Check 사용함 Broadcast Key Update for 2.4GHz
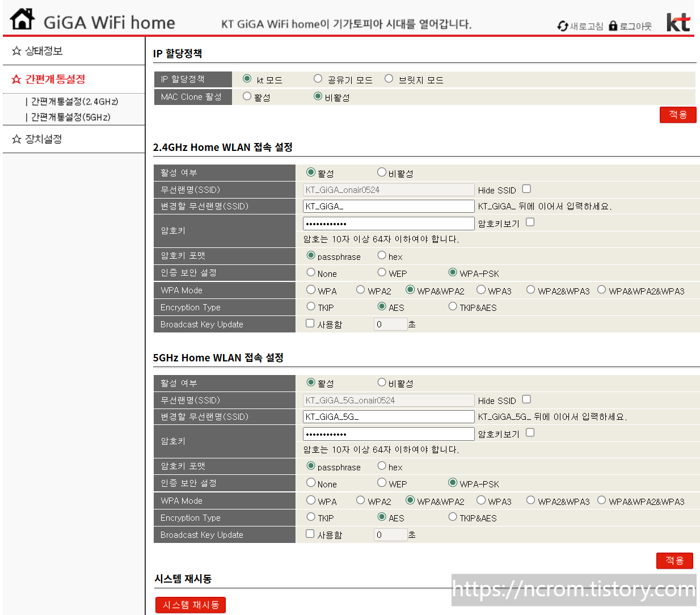 coord(310,323)
